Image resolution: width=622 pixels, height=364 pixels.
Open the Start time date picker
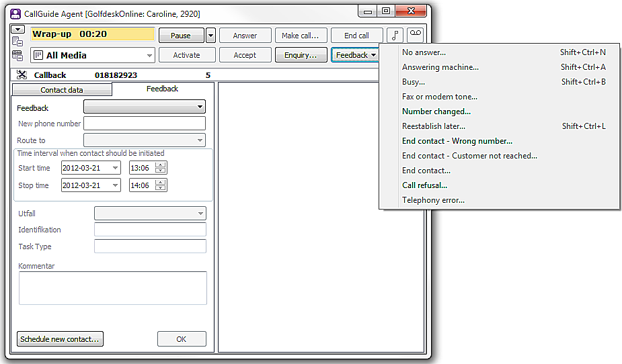click(115, 168)
